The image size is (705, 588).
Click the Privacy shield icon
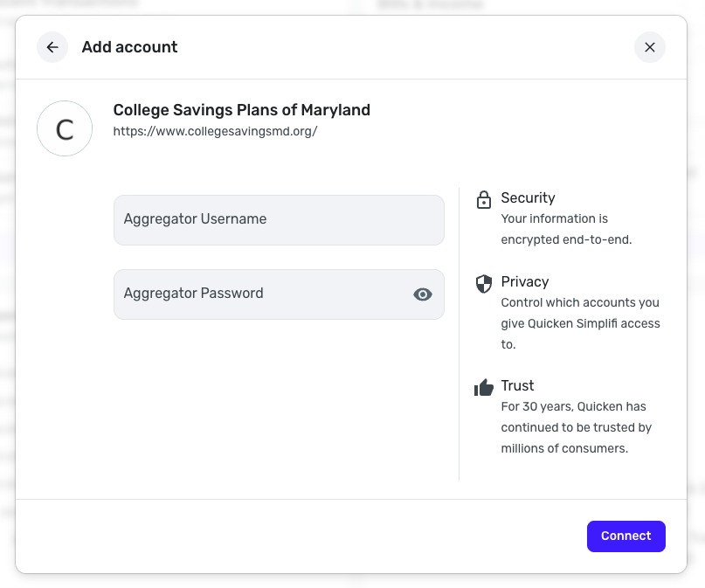tap(483, 283)
